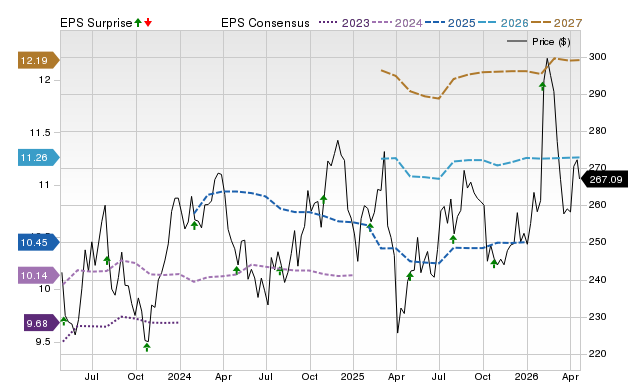The width and height of the screenshot is (640, 382).
Task: Select the 2024 legend entry
Action: coord(397,23)
